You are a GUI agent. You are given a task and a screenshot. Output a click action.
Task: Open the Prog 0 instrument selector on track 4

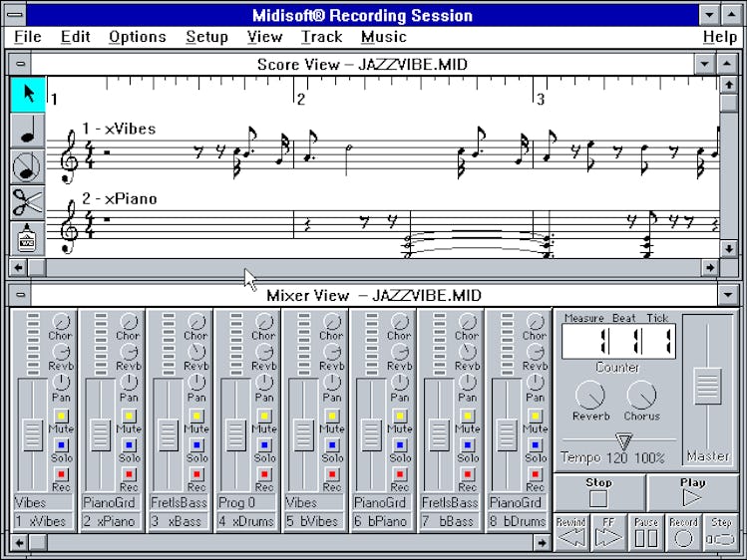[246, 502]
